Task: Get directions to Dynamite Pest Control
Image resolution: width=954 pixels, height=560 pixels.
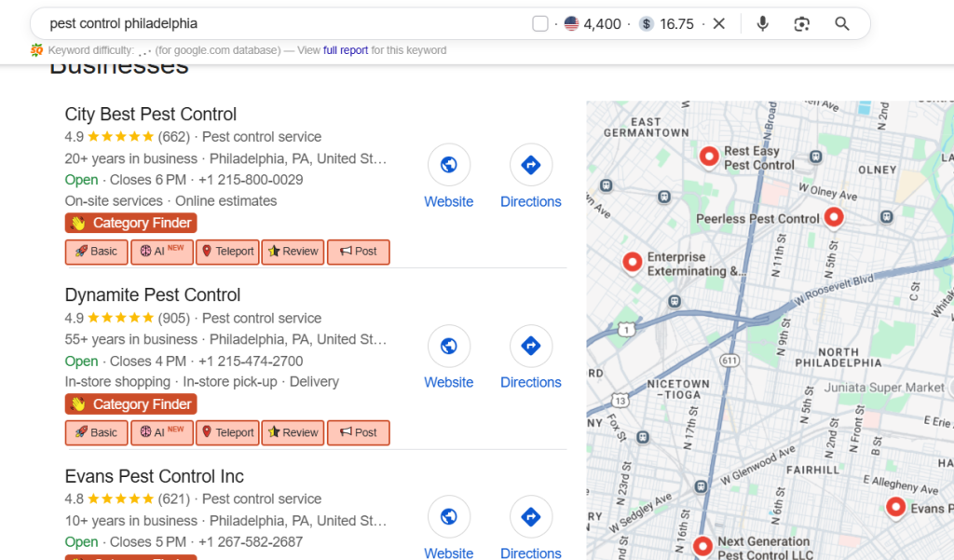Action: click(x=531, y=347)
